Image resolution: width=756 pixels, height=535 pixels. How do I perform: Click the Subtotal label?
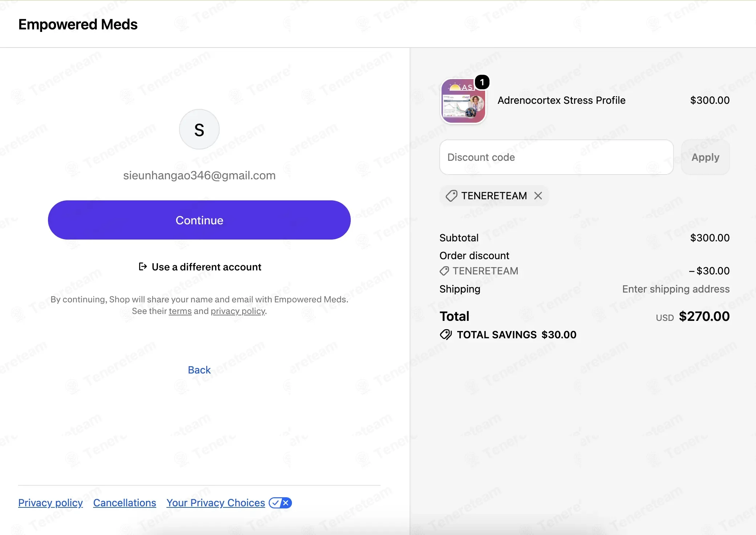[x=459, y=238]
